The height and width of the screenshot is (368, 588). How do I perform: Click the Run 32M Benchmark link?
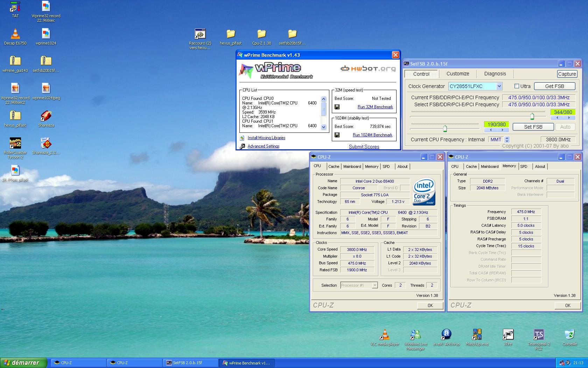click(375, 107)
